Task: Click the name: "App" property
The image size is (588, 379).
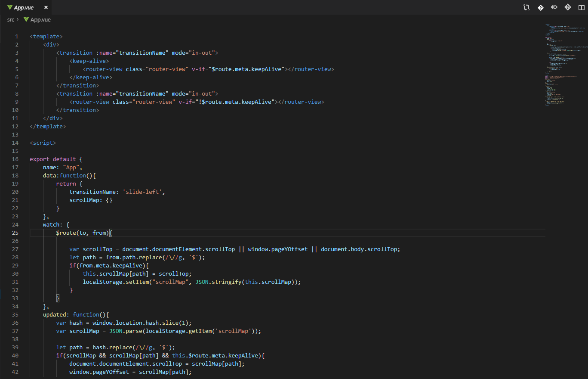Action: pos(63,167)
